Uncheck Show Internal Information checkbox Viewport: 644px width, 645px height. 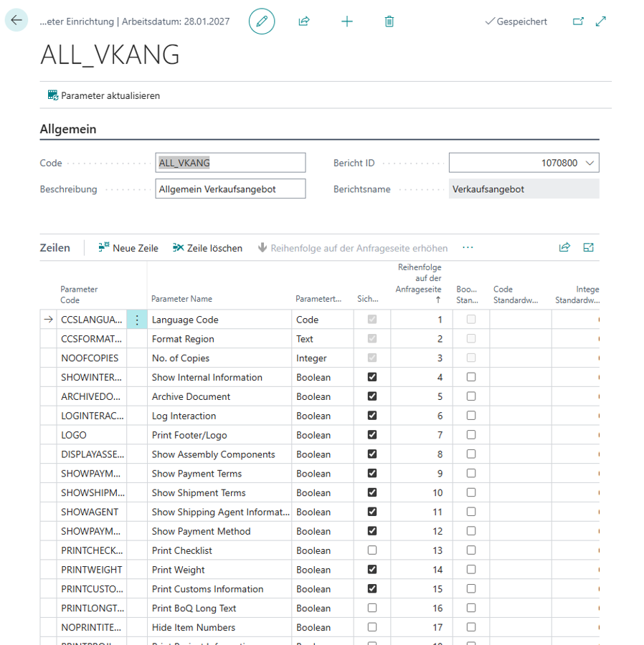(371, 377)
